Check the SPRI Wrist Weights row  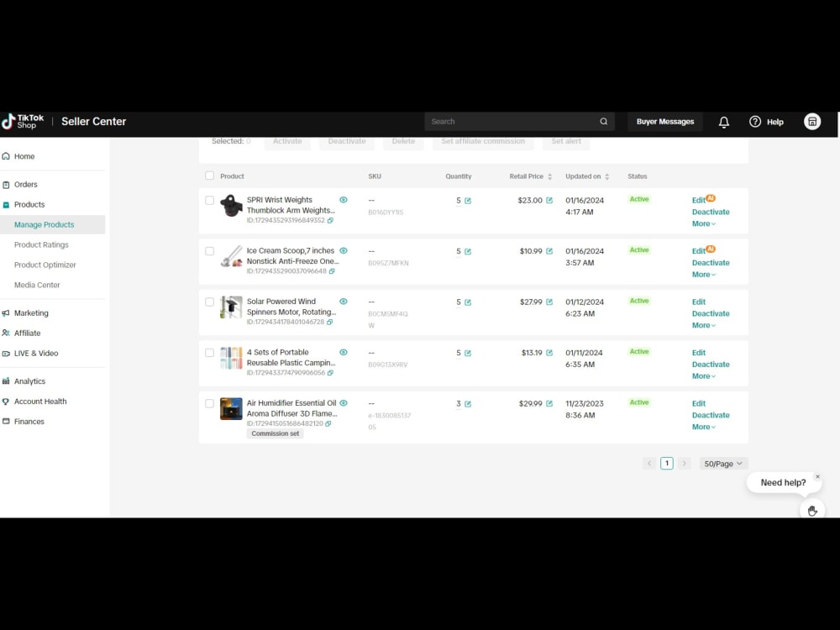(209, 201)
